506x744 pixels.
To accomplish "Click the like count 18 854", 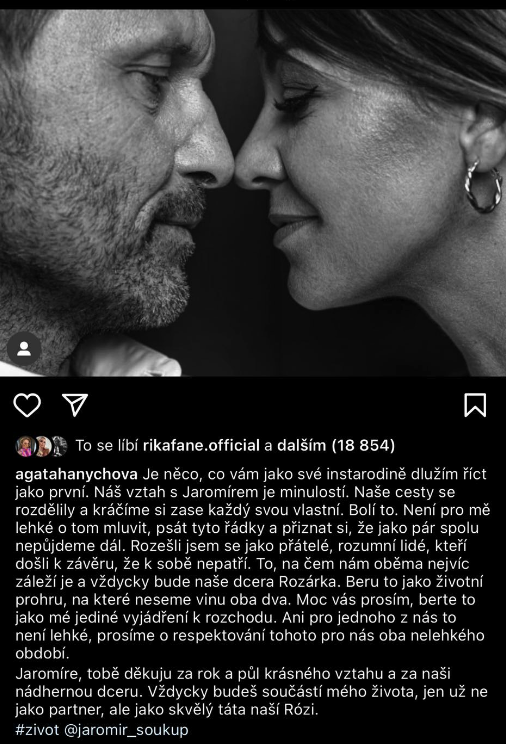I will click(x=363, y=446).
